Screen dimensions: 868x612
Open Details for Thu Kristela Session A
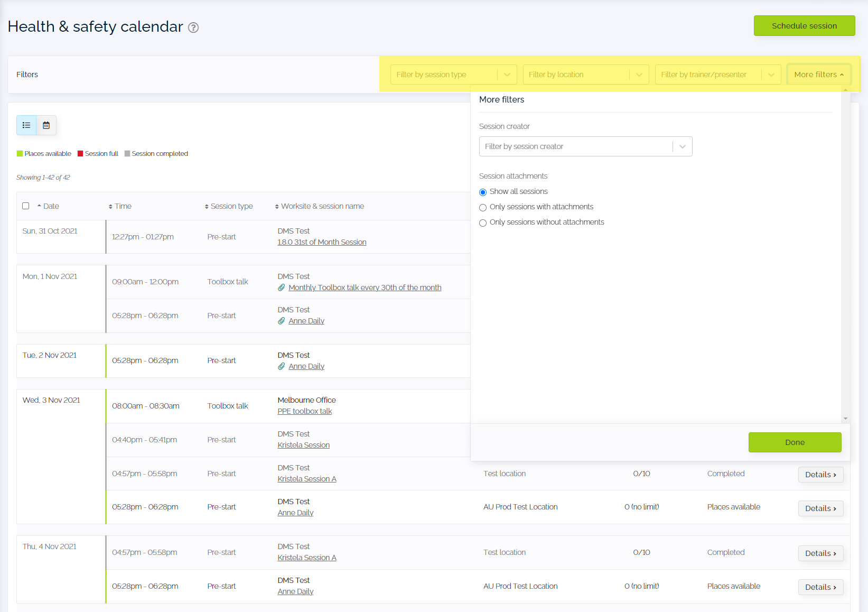(x=820, y=553)
